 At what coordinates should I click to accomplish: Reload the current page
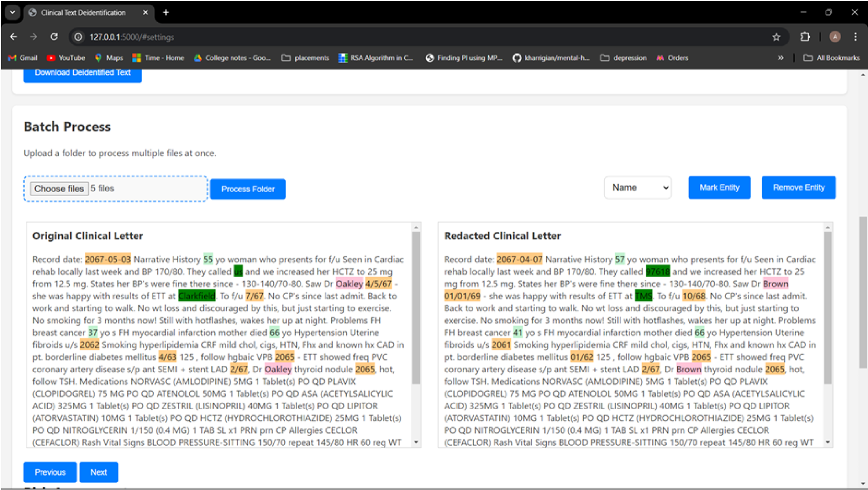coord(54,36)
